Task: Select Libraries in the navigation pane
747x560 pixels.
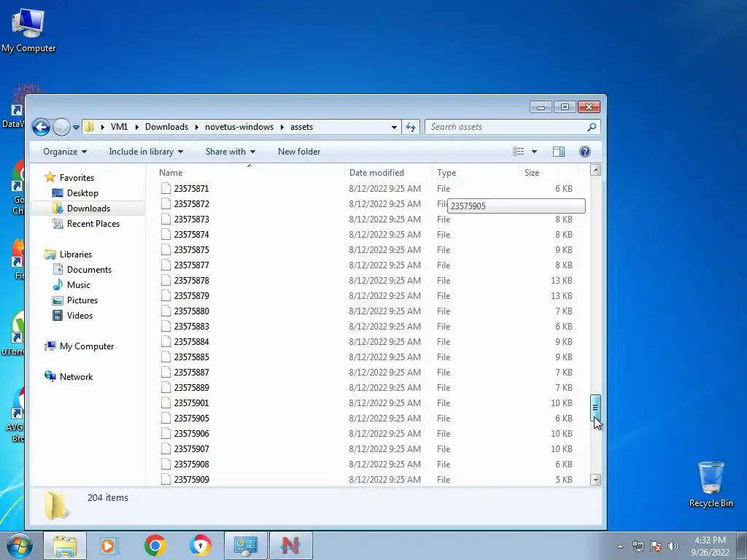Action: [75, 254]
